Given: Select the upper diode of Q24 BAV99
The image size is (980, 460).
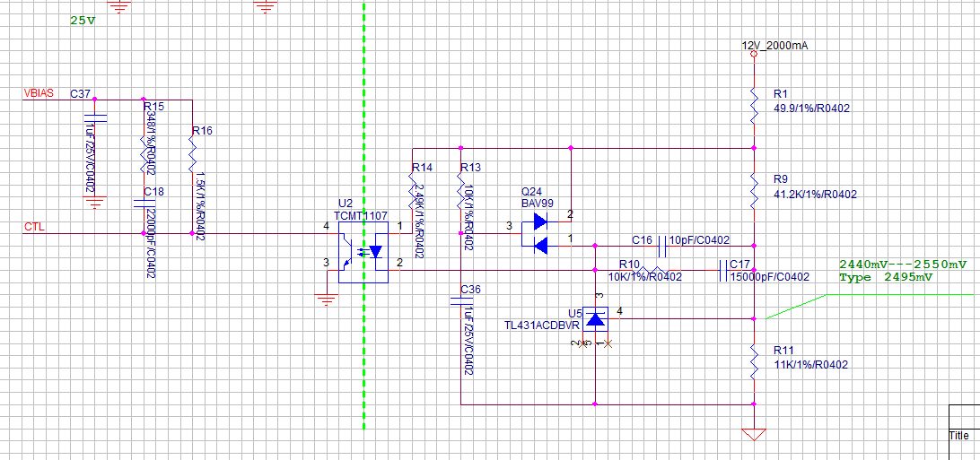Looking at the screenshot, I should 540,221.
